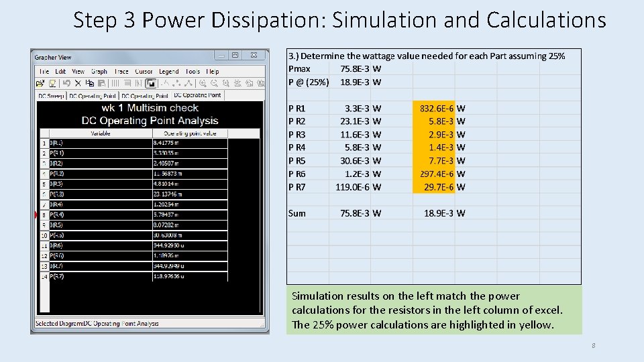Select the I(R5) variable row

click(x=101, y=225)
